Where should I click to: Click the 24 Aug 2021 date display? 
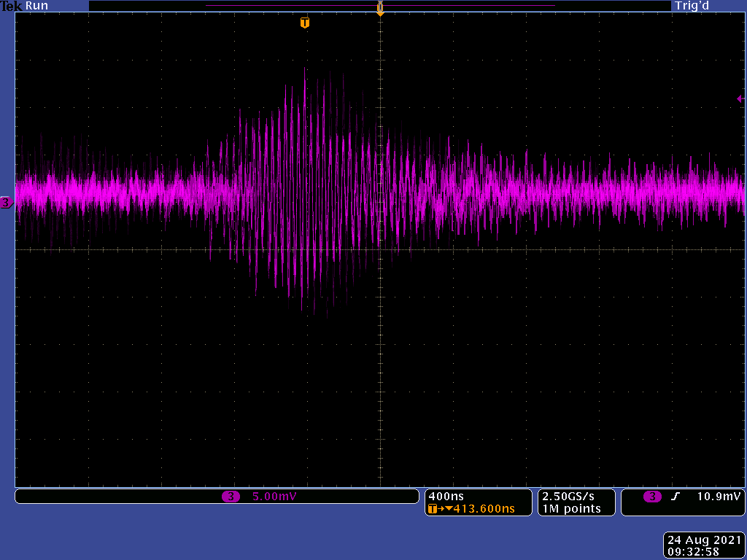pyautogui.click(x=703, y=540)
